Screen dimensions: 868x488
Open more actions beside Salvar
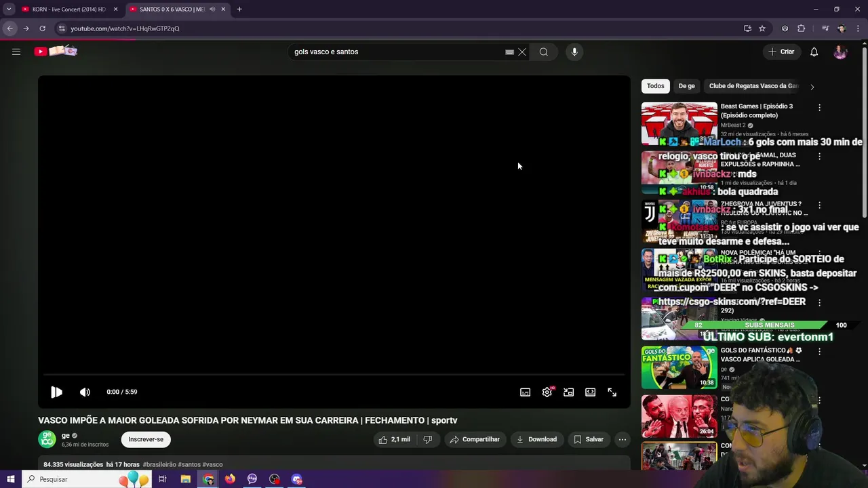click(622, 439)
